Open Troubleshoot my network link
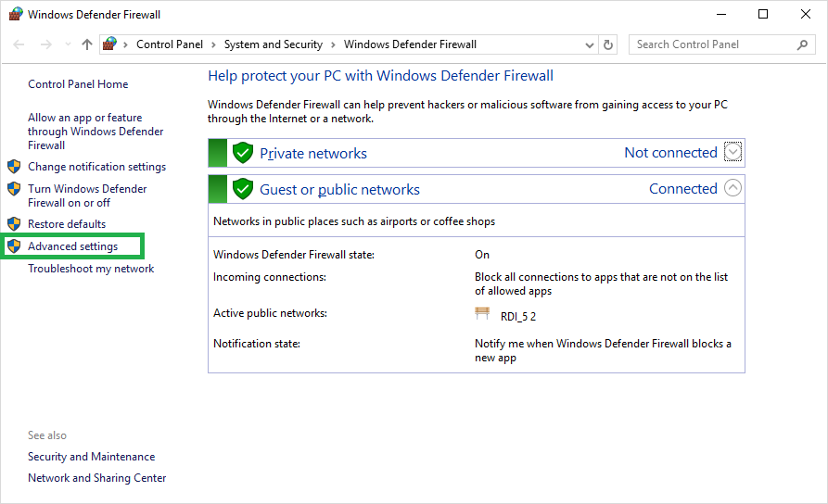828x504 pixels. coord(91,269)
